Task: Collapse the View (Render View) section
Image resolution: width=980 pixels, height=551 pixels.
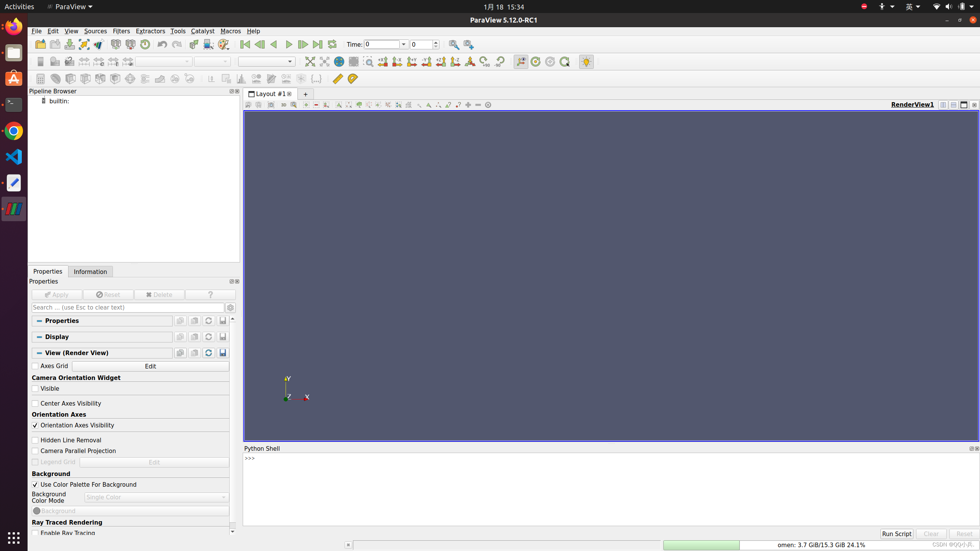Action: point(39,353)
